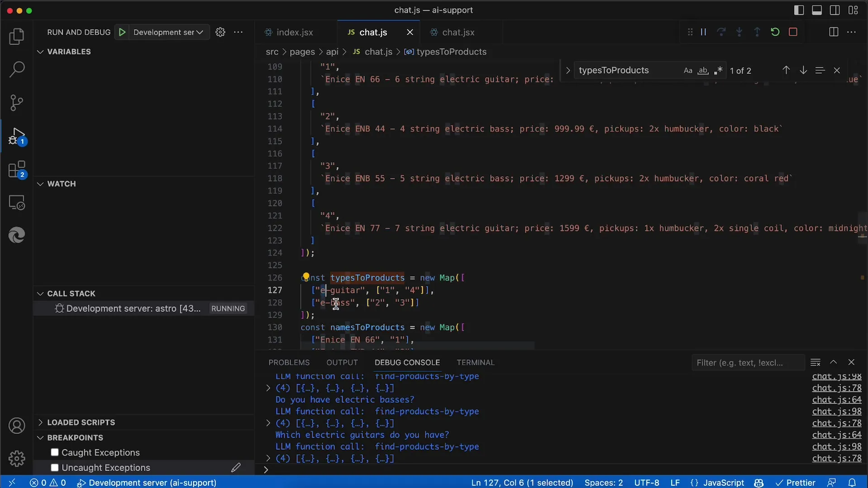Open errors and warnings count in status bar
868x488 pixels.
click(48, 483)
